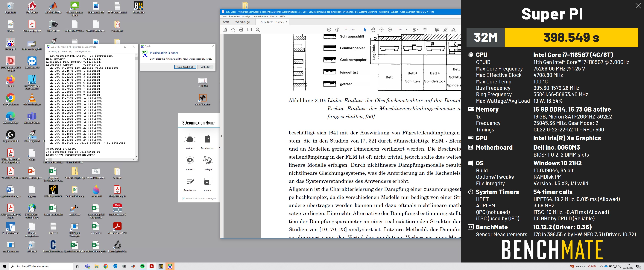Viewport: 644px width, 270px height.
Task: Add a comment note in Acrobat
Action: pos(437,30)
